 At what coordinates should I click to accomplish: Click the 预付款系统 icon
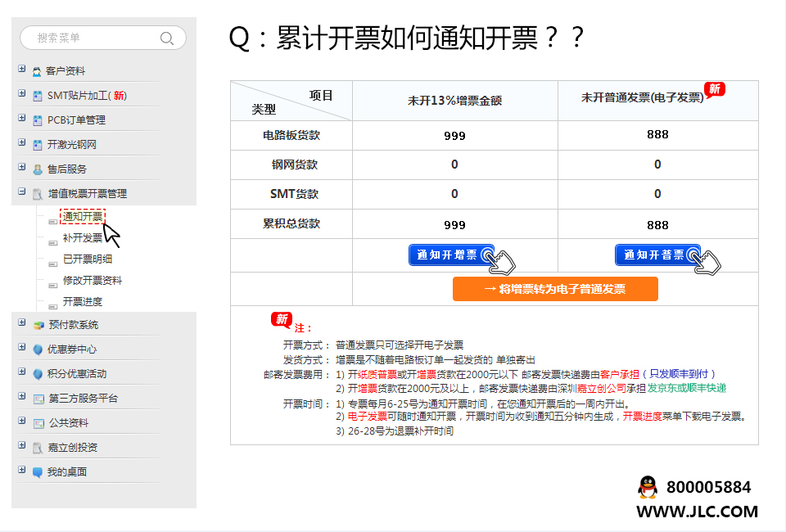(x=38, y=326)
